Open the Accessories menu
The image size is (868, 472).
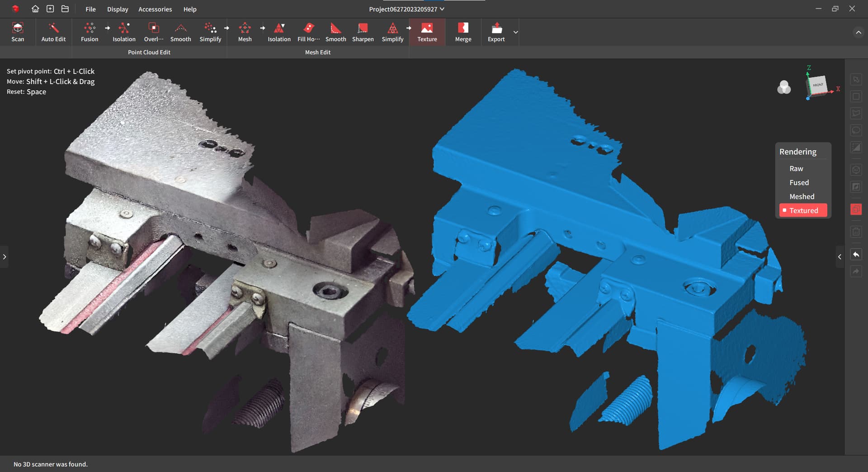click(155, 9)
